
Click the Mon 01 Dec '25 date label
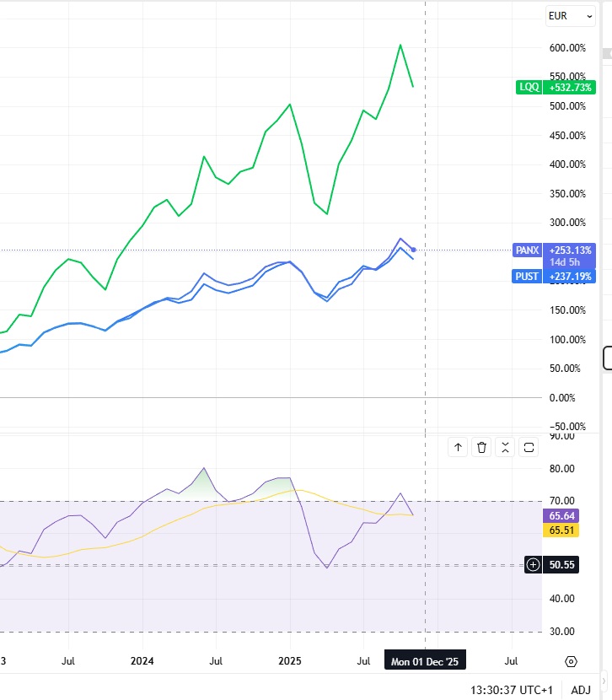click(425, 661)
